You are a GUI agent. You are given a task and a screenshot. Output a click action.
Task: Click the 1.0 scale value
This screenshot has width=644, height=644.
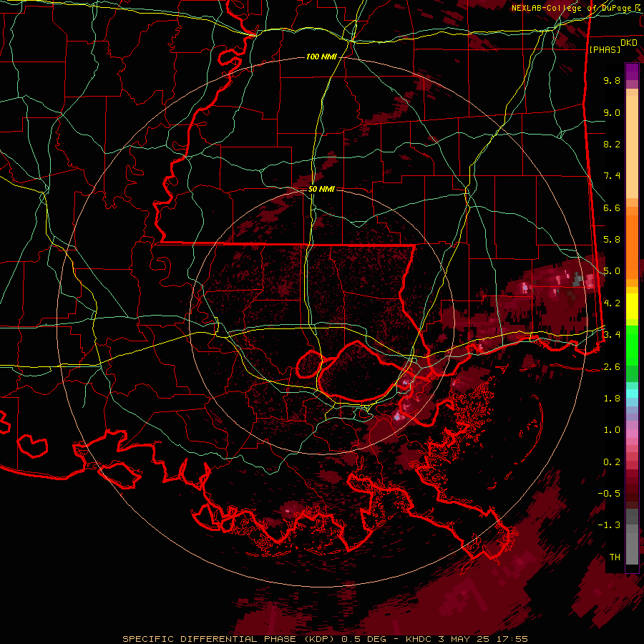(612, 430)
